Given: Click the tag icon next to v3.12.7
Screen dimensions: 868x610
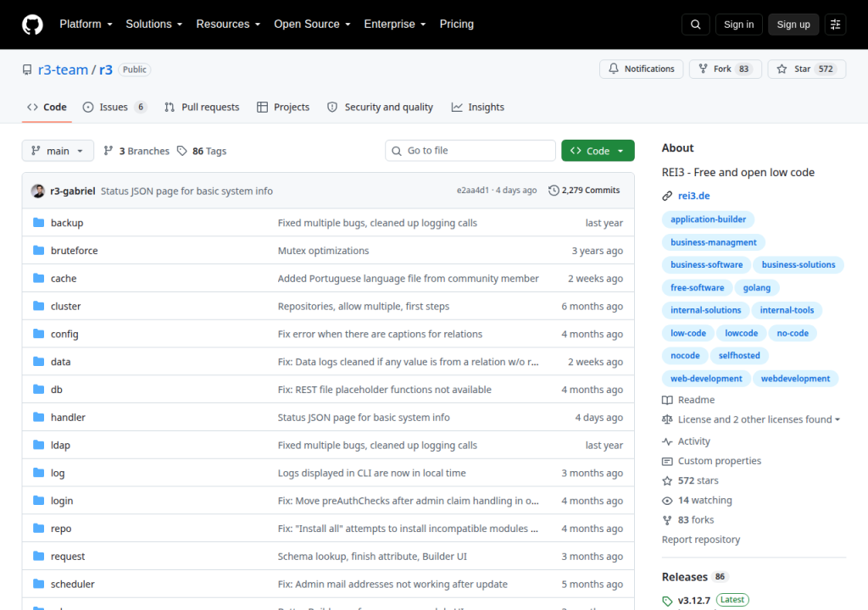Looking at the screenshot, I should point(667,602).
